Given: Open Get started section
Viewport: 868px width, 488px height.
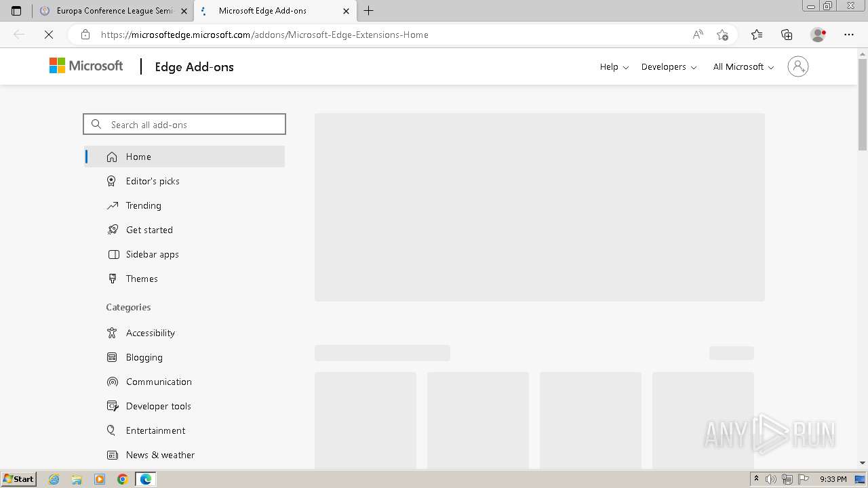Looking at the screenshot, I should coord(184,230).
